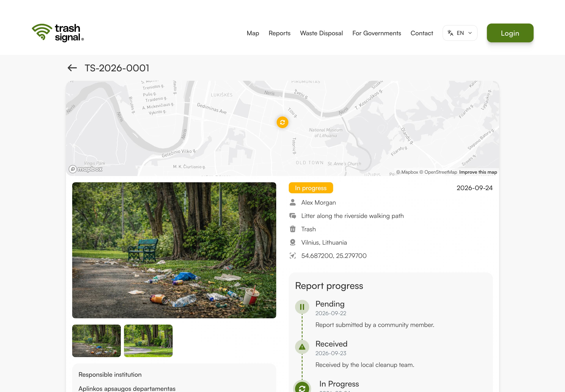Click the Received warning step icon
565x392 pixels.
[302, 347]
